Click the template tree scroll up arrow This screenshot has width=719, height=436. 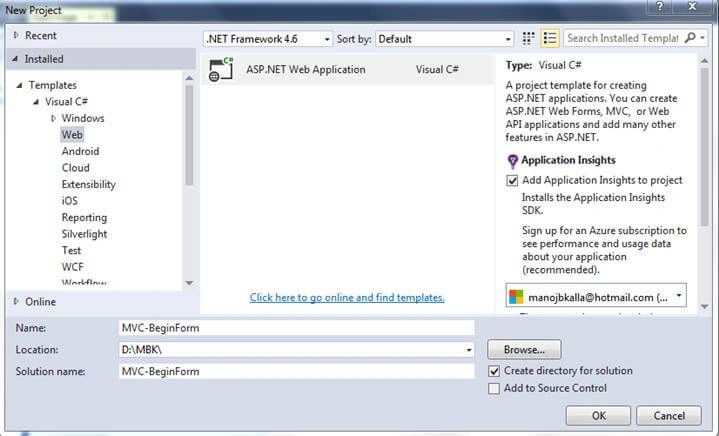coord(189,78)
